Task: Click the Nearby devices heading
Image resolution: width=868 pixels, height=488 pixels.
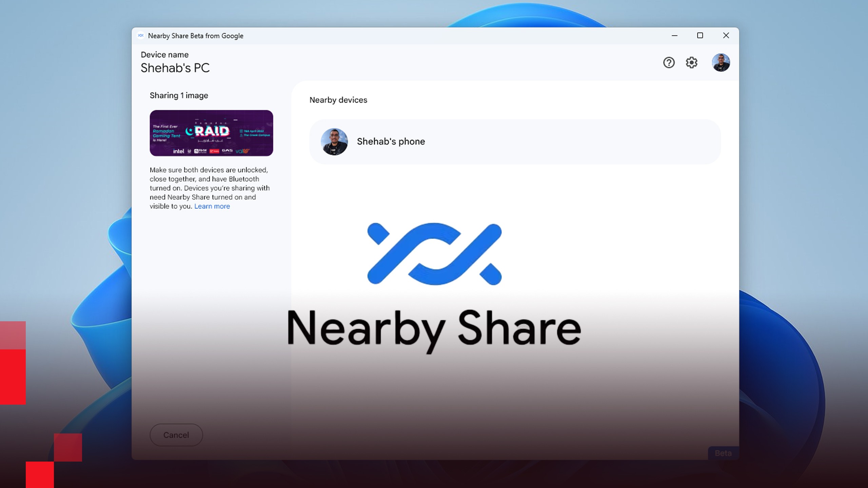Action: (x=338, y=100)
